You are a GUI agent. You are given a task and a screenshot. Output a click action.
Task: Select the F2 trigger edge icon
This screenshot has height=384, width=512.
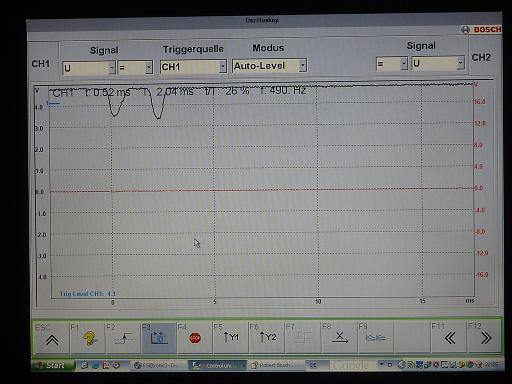(124, 337)
